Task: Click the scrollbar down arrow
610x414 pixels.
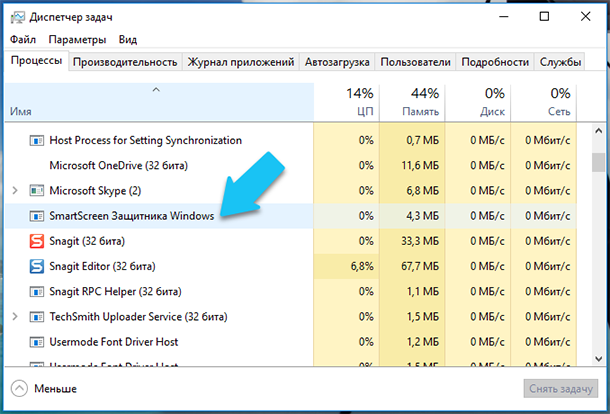Action: [598, 359]
